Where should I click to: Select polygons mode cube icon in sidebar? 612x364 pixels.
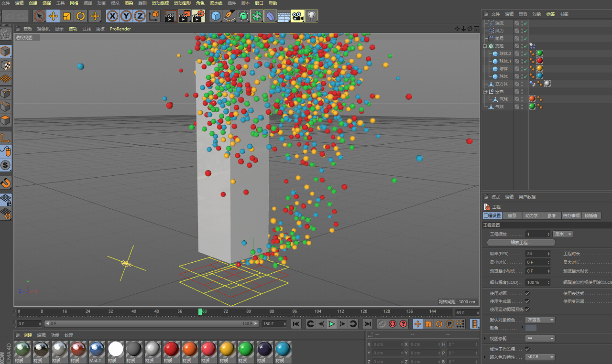6,120
